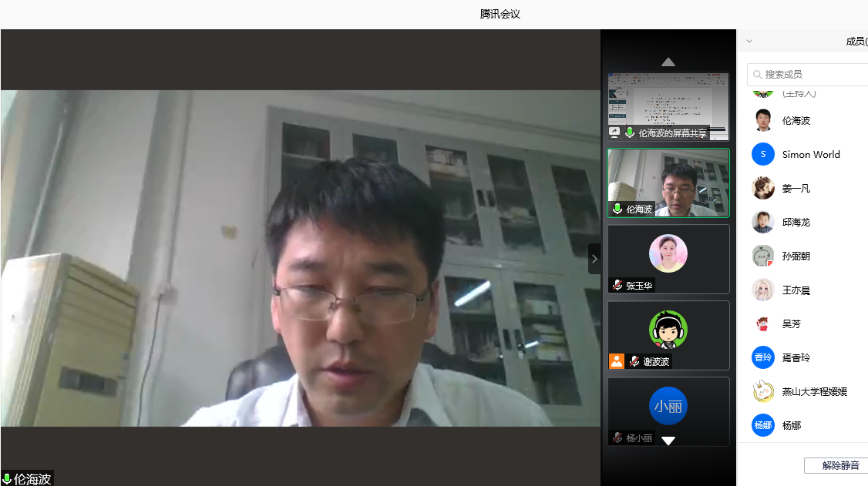
Task: Click 谢波波 headphone avatar in tile
Action: pyautogui.click(x=668, y=330)
